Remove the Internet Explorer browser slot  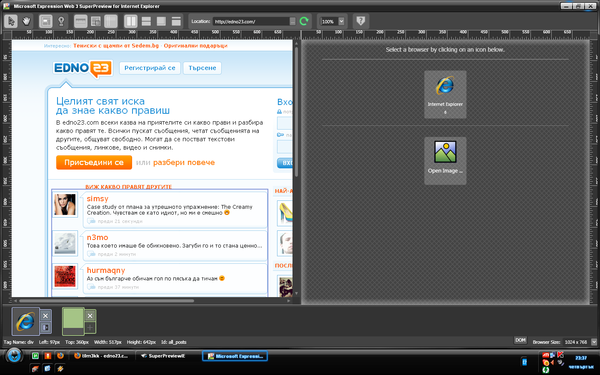click(x=46, y=316)
